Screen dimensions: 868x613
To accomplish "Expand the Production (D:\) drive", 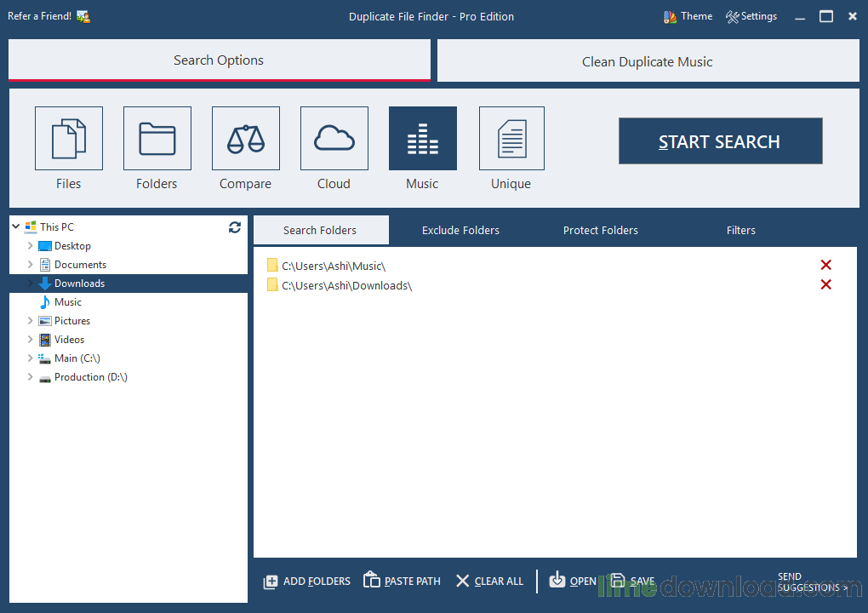I will (31, 377).
